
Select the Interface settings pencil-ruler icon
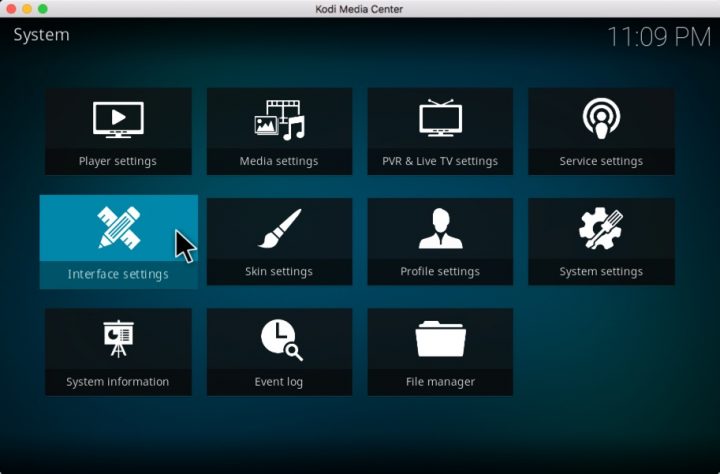(119, 228)
